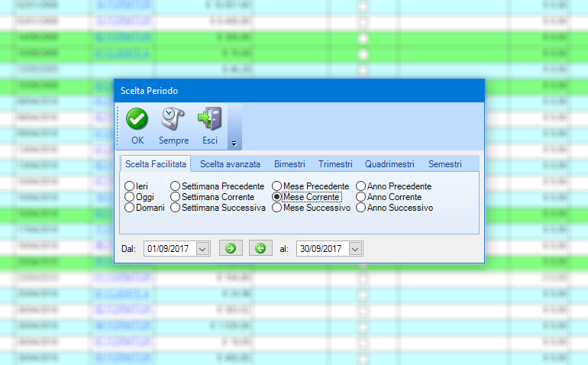Click the Sempre clock scroll icon
Viewport: 588px width, 365px height.
[173, 119]
